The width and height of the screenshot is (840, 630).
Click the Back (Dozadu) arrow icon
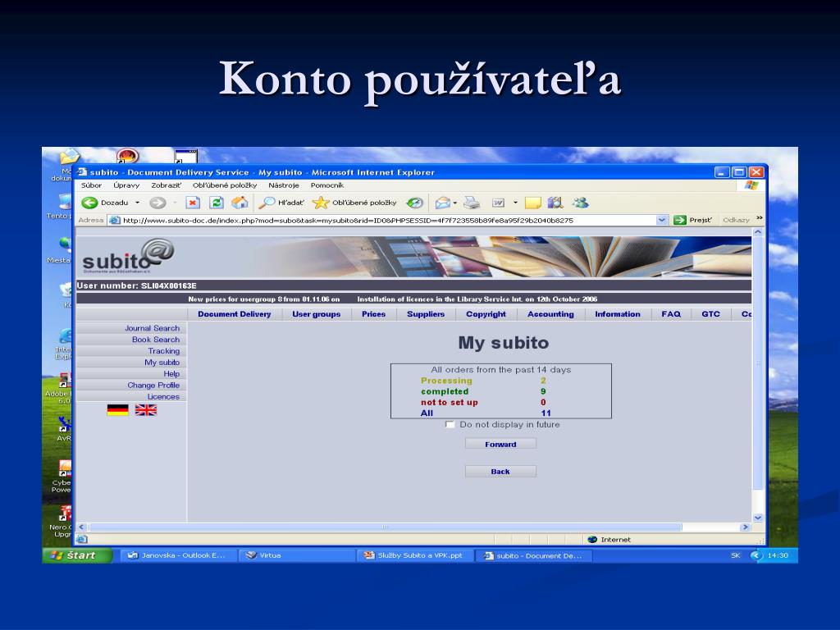point(89,203)
